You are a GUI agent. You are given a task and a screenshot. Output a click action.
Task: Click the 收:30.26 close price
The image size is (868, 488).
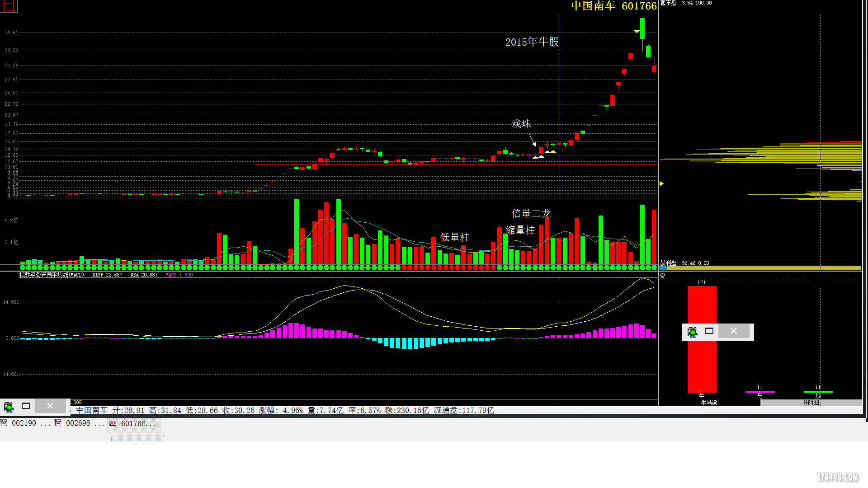(x=238, y=410)
